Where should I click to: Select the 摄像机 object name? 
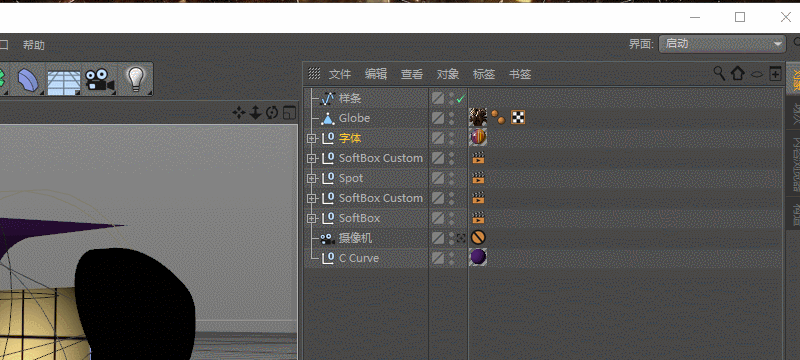pyautogui.click(x=356, y=238)
